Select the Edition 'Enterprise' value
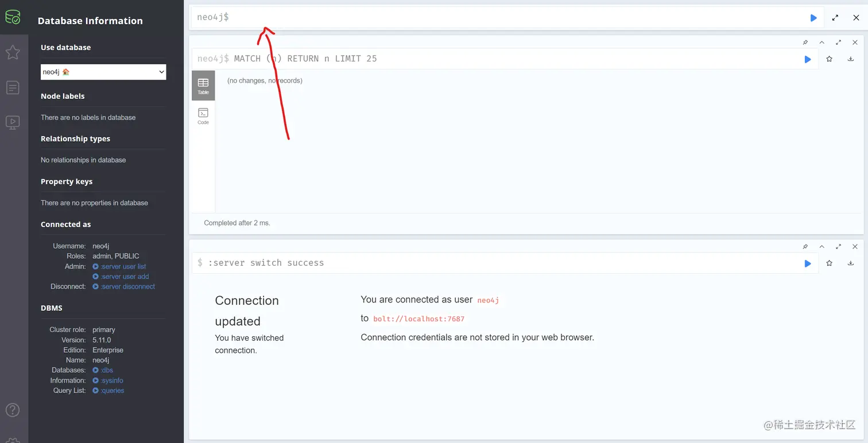The width and height of the screenshot is (868, 443). [108, 350]
